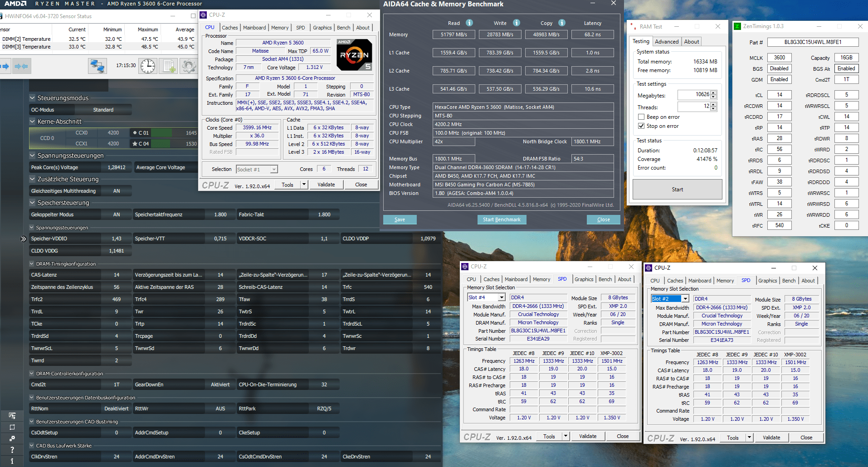The height and width of the screenshot is (467, 868).
Task: Open the Slot #2 memory slot dropdown
Action: coord(685,299)
